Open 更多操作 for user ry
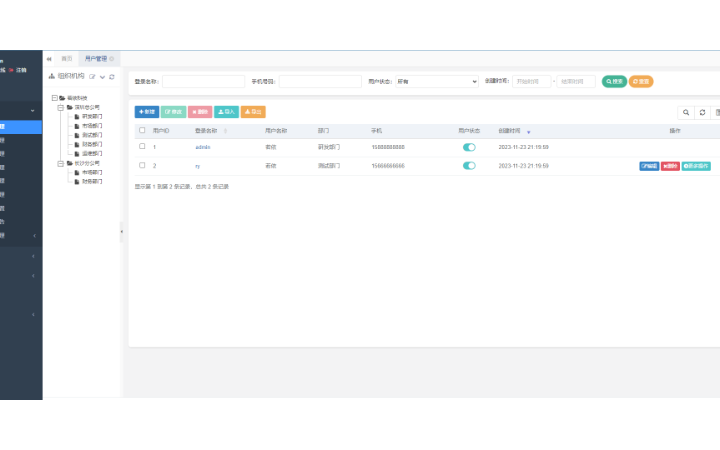The width and height of the screenshot is (720, 450). coord(696,166)
